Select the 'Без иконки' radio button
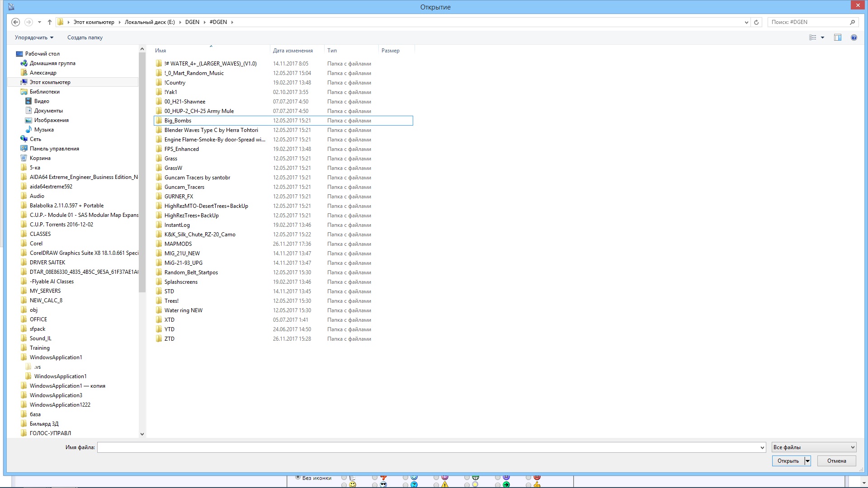Screen dimensions: 868x488 click(298, 477)
